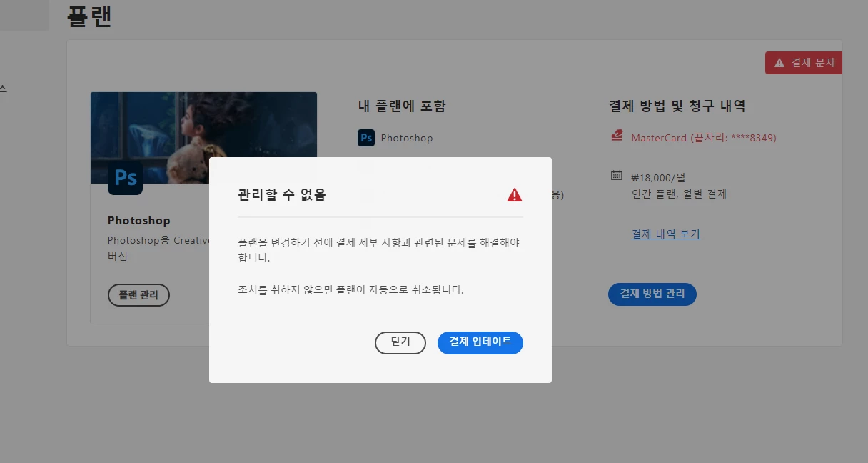
Task: Click the Photoshop Ps icon in plan list
Action: [366, 138]
